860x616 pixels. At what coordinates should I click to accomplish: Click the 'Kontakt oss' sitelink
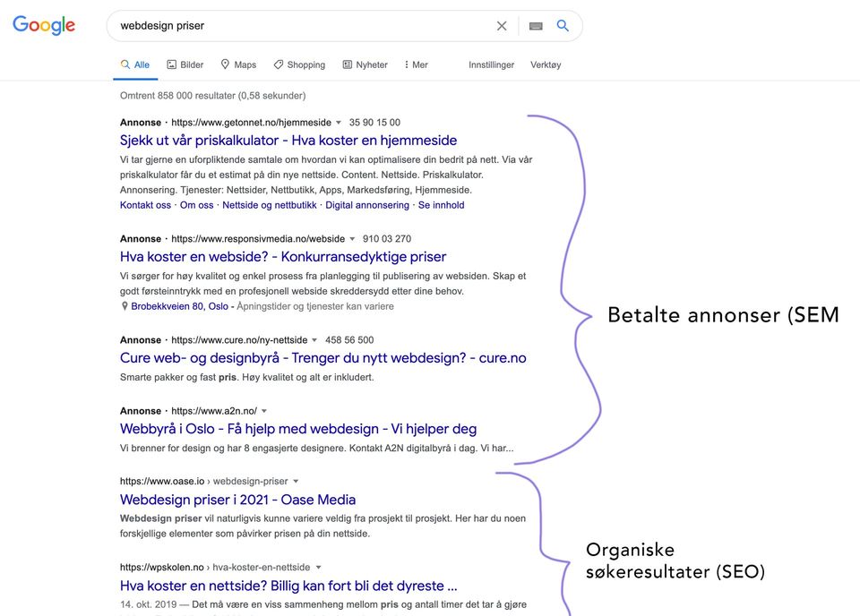(145, 205)
